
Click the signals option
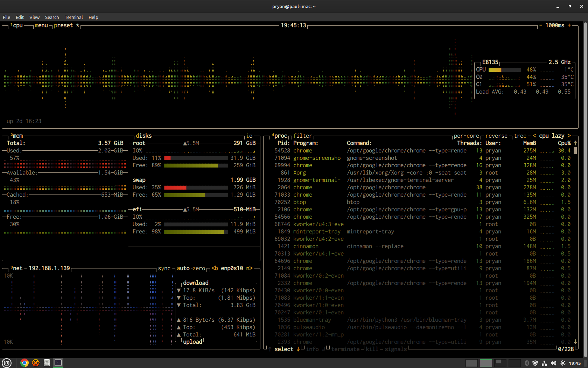(396, 349)
